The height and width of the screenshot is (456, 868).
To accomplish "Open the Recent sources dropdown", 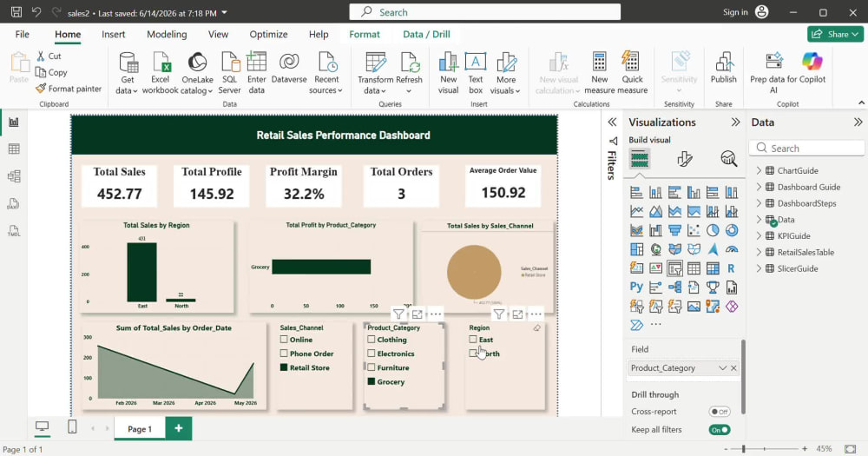I will point(326,73).
